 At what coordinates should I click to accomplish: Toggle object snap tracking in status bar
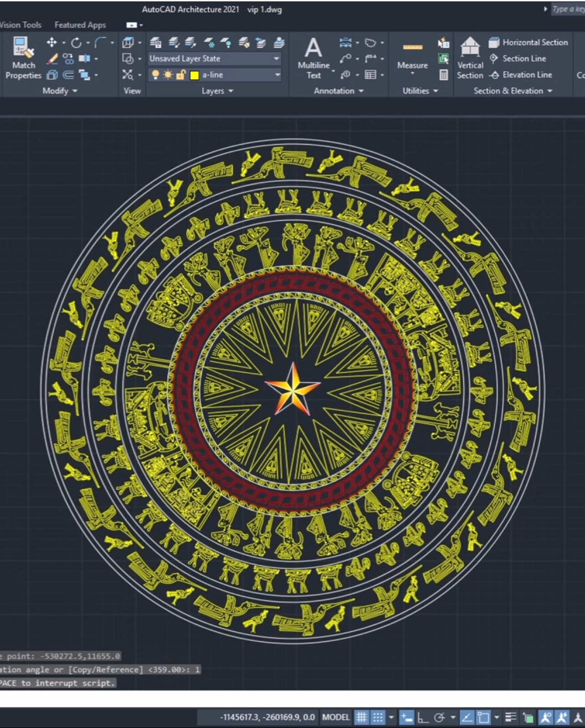click(467, 718)
